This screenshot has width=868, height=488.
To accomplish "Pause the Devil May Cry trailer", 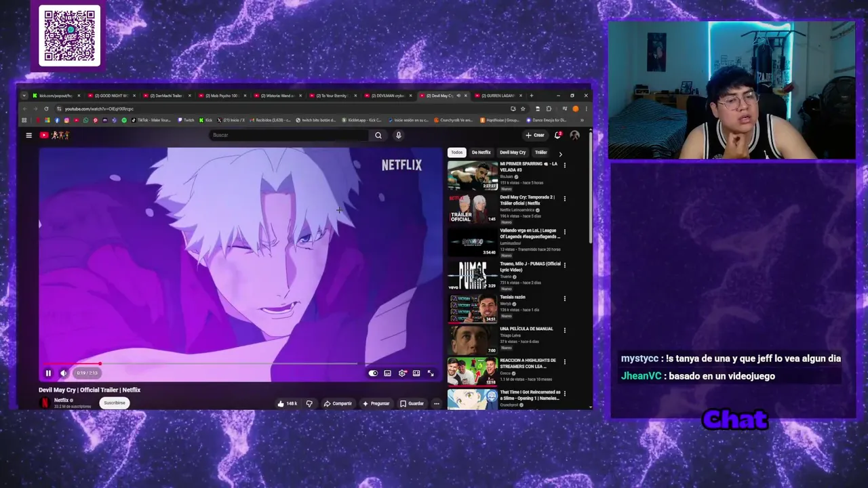I will tap(48, 373).
